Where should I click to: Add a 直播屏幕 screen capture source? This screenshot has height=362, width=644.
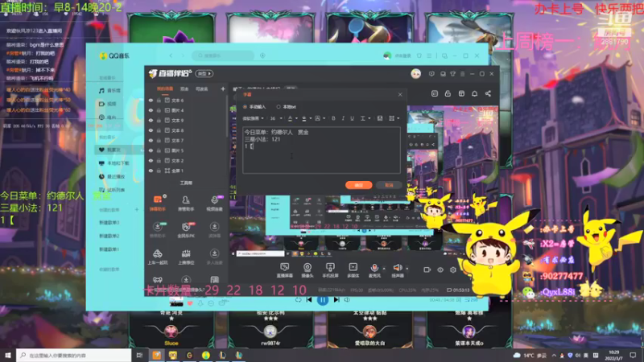pos(285,270)
